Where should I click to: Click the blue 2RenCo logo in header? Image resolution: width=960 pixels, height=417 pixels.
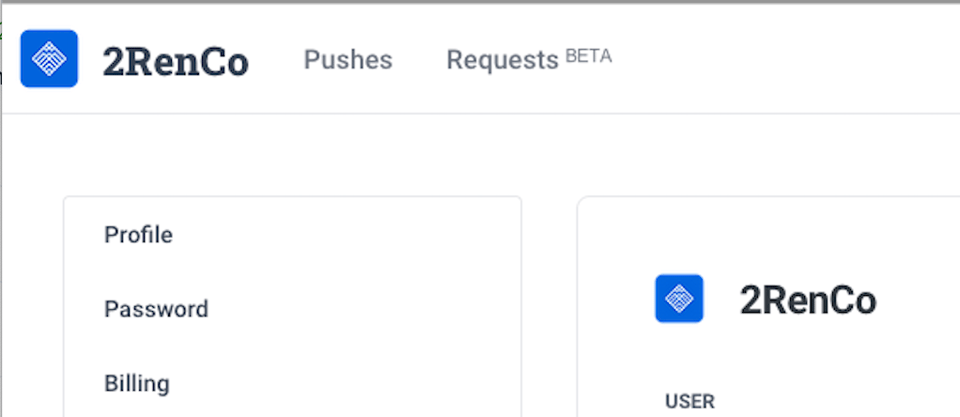pyautogui.click(x=49, y=59)
